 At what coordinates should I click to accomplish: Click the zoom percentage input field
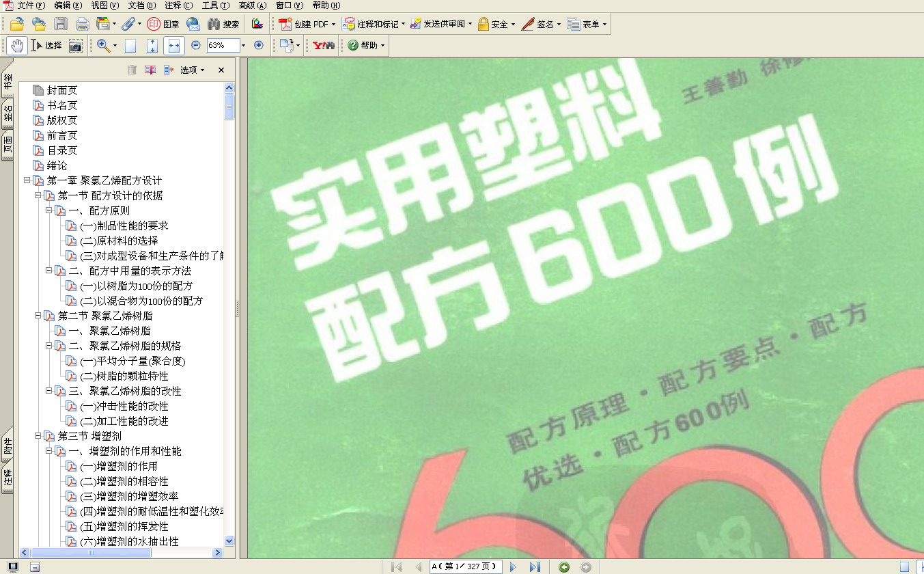pos(223,46)
